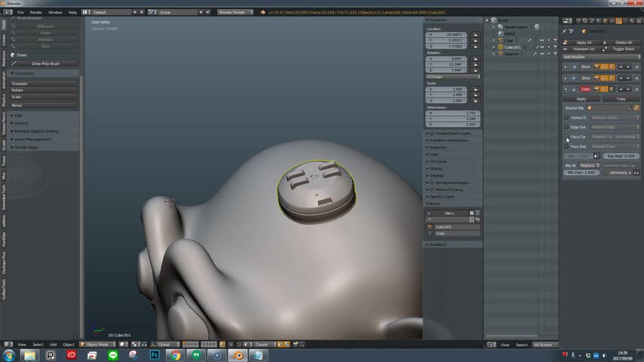The width and height of the screenshot is (644, 362).
Task: Open the Global transform orientation dropdown
Action: click(x=168, y=345)
